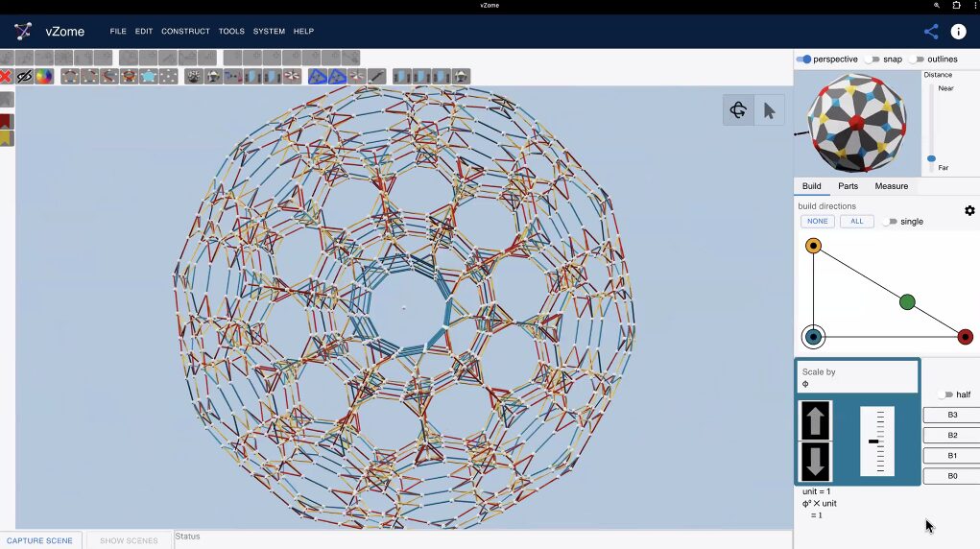Image resolution: width=980 pixels, height=549 pixels.
Task: Open the TOOLS menu
Action: [231, 32]
